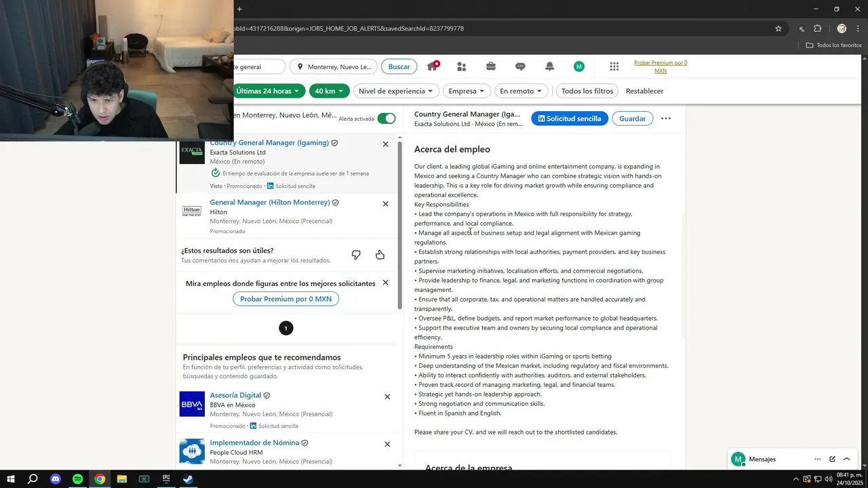868x488 pixels.
Task: Click 'Probar Premium por 0 MXN' nav link
Action: point(660,66)
